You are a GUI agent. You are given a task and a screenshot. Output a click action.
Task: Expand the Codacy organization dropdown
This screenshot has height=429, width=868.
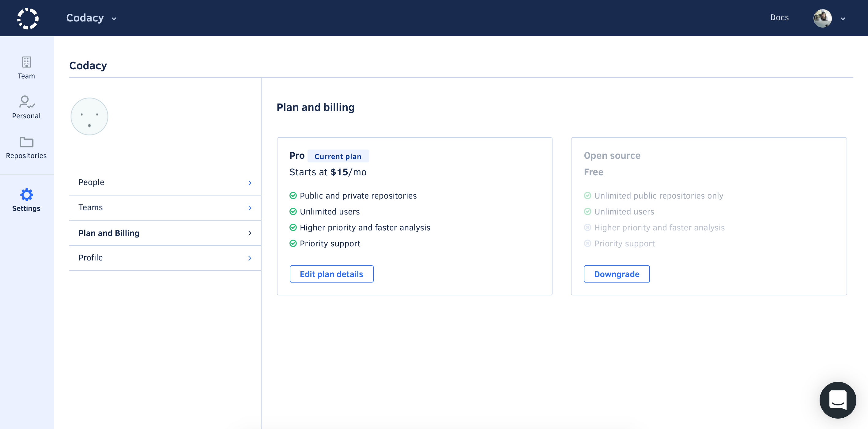coord(114,19)
